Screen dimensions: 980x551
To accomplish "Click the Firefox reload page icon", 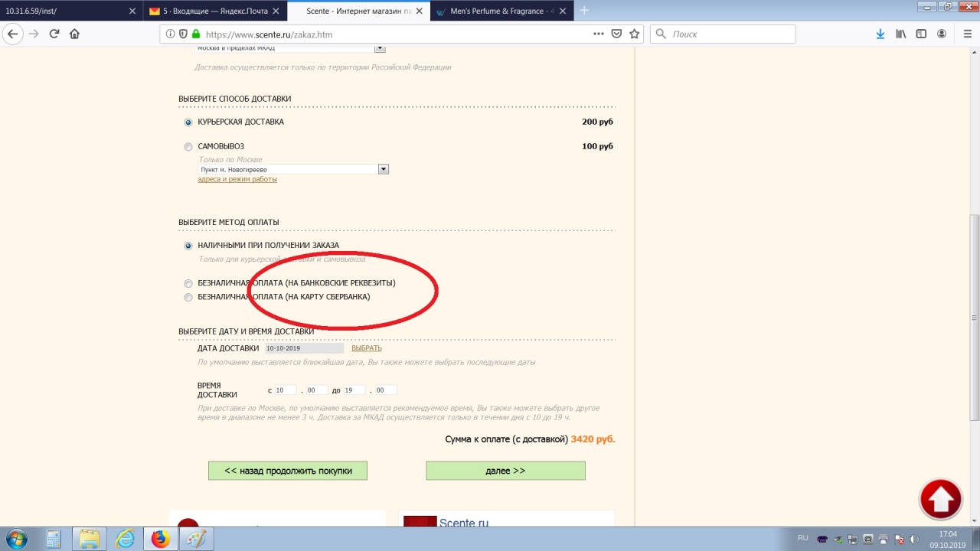I will coord(54,34).
